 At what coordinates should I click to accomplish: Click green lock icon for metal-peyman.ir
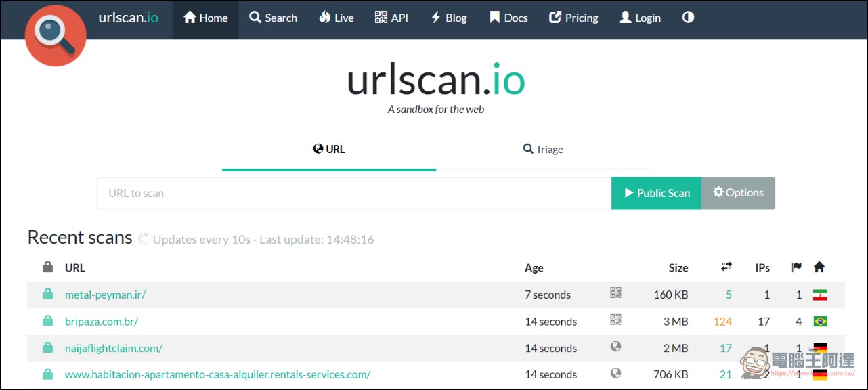click(47, 294)
